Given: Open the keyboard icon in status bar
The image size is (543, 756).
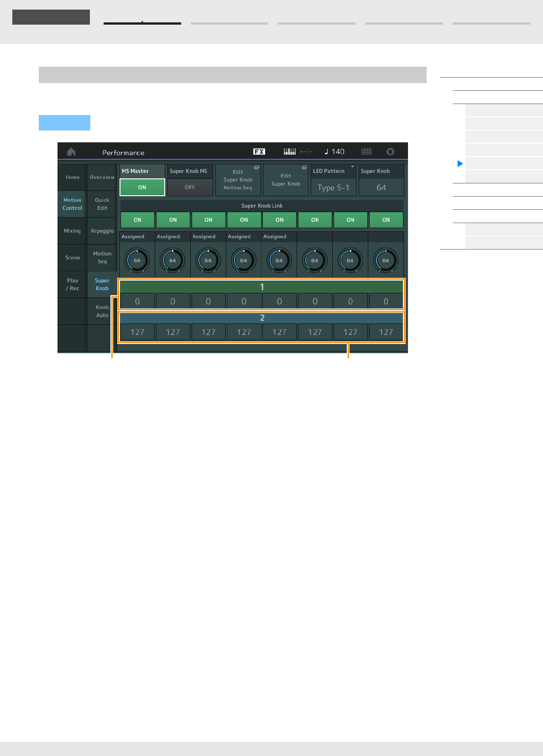Looking at the screenshot, I should click(x=290, y=151).
